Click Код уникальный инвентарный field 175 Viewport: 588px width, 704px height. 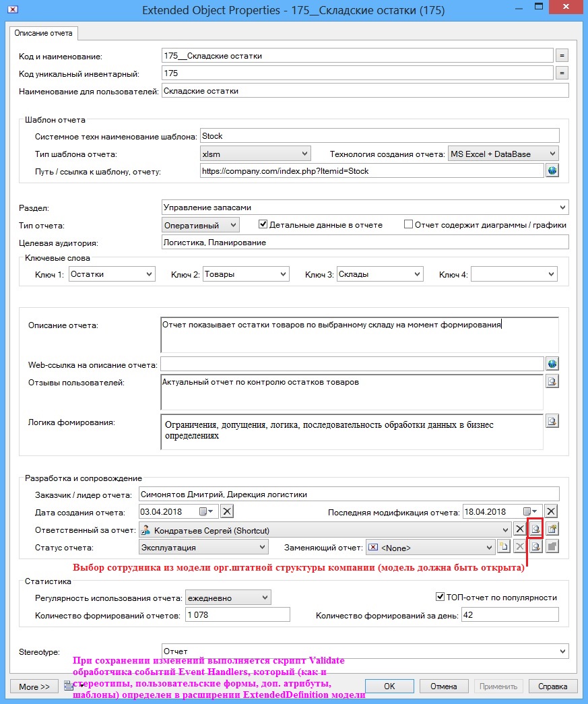point(357,73)
